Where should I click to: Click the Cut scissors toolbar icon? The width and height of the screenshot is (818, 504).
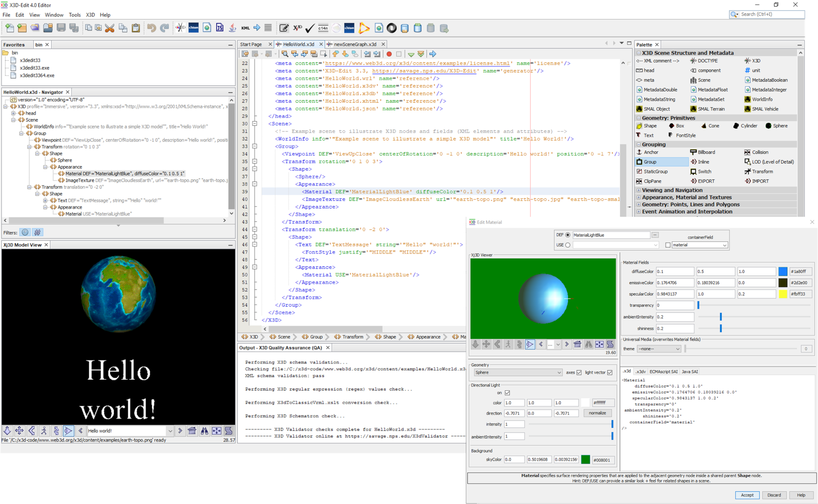pos(109,28)
